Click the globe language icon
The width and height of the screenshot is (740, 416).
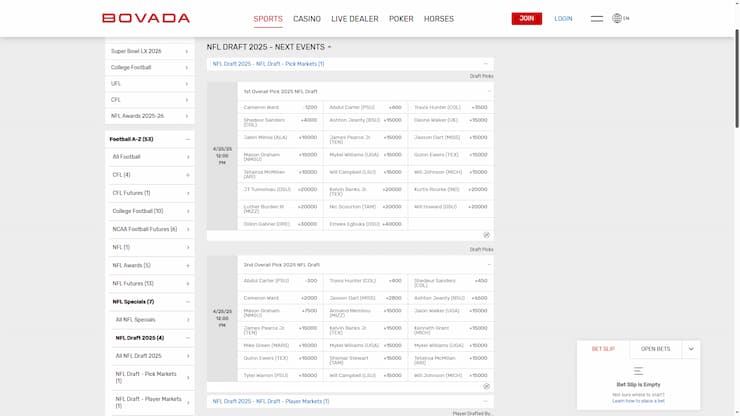point(617,18)
